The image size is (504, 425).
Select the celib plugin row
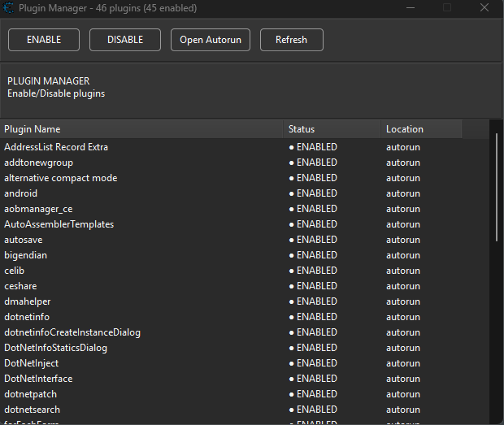245,271
